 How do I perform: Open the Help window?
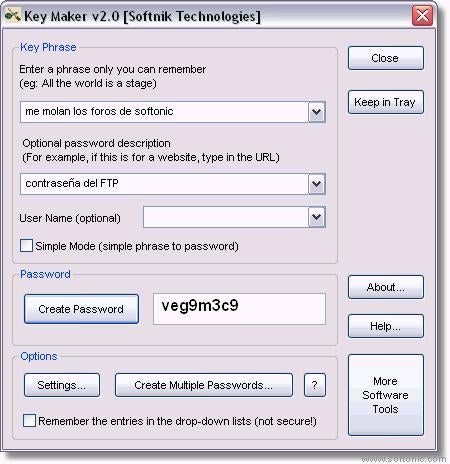(x=386, y=326)
